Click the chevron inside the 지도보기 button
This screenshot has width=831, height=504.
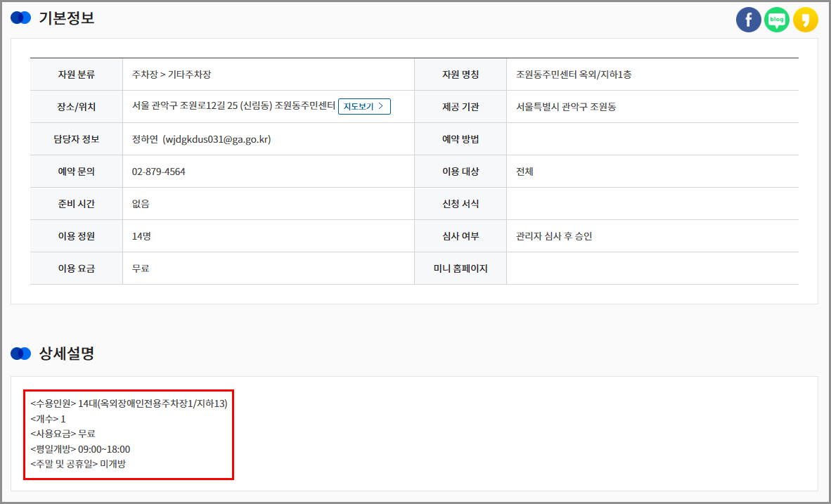pos(380,106)
